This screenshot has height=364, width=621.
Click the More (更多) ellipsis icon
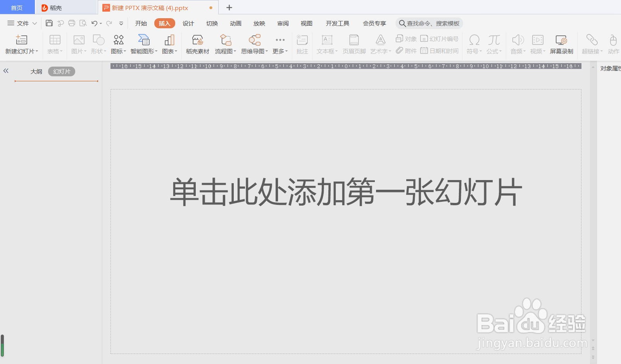(280, 40)
